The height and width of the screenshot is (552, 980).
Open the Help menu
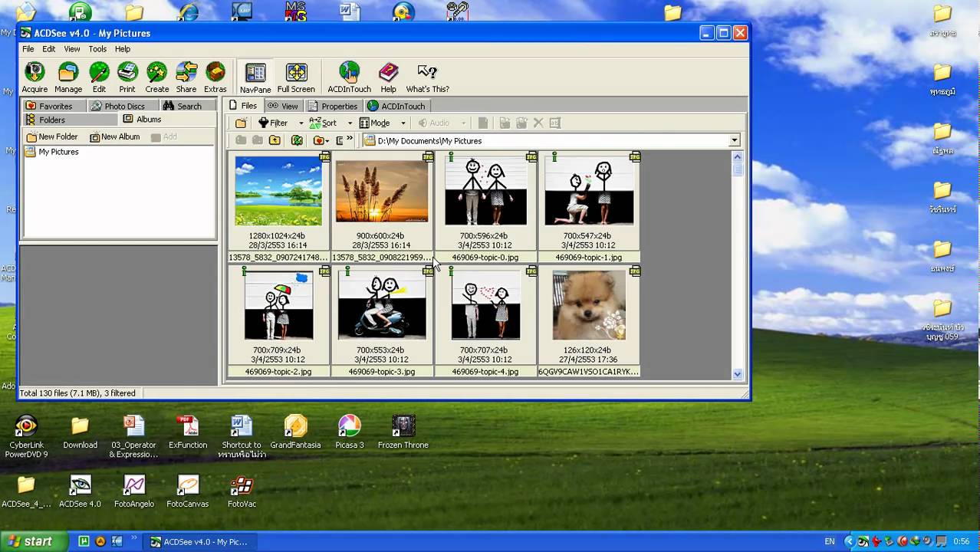pyautogui.click(x=123, y=48)
